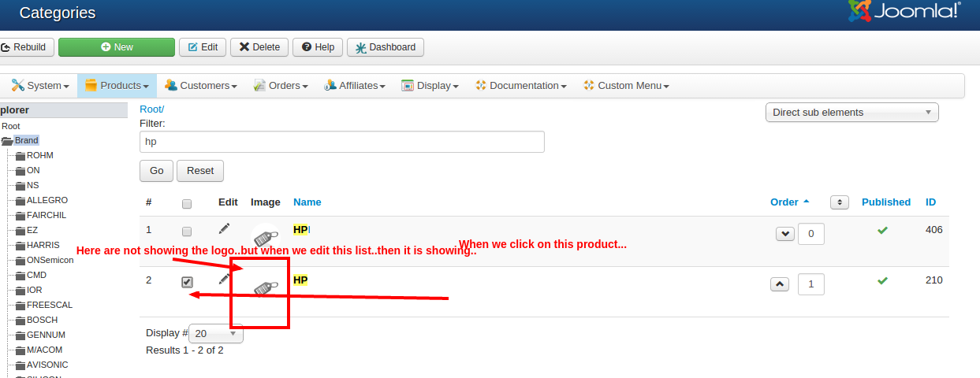Open the System menu
The width and height of the screenshot is (980, 378).
(40, 85)
